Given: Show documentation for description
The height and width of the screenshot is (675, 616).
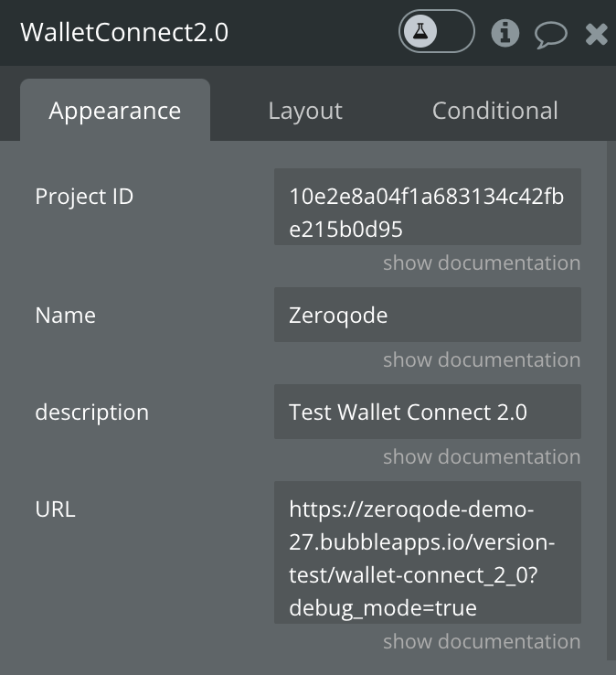Looking at the screenshot, I should [x=482, y=456].
